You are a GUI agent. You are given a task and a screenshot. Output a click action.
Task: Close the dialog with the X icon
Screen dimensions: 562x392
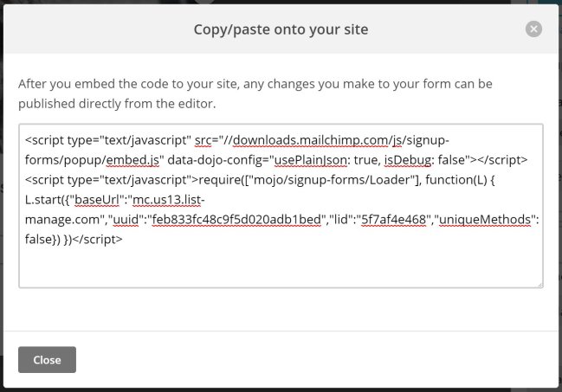(533, 29)
